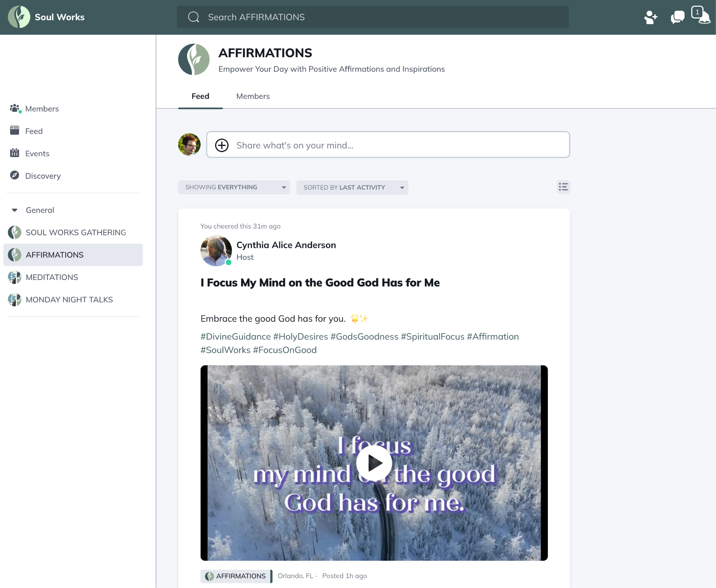Click the invite member icon in header

pyautogui.click(x=650, y=17)
